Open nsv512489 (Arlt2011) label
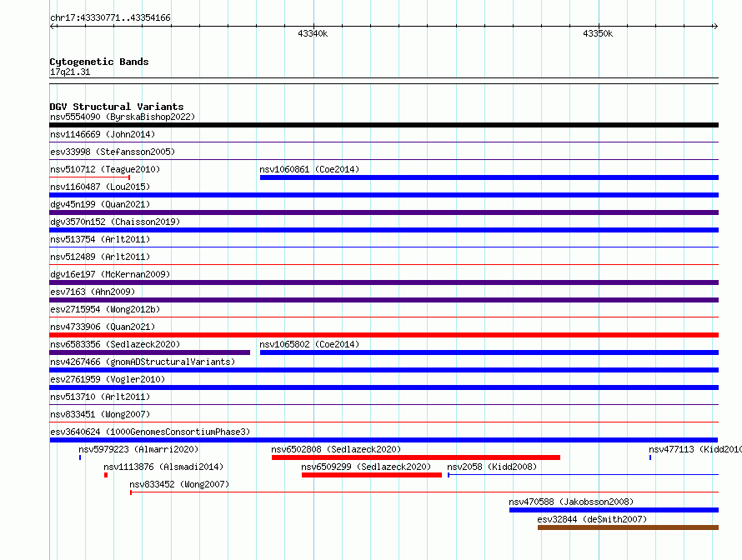 (x=100, y=257)
